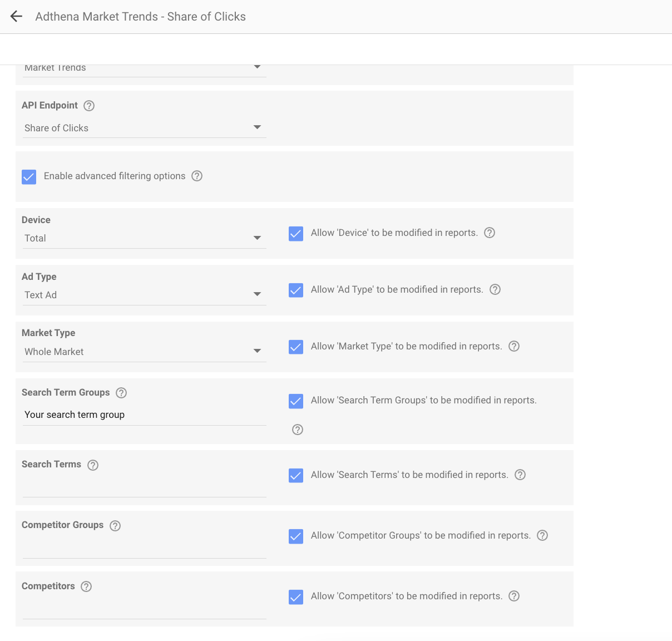Image resolution: width=672 pixels, height=641 pixels.
Task: Open help icon for Allow 'Search Terms' option
Action: [520, 475]
